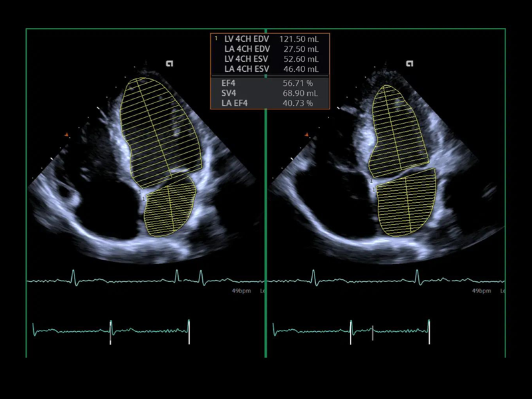
Task: Click the LA EF4 result row
Action: (x=271, y=103)
